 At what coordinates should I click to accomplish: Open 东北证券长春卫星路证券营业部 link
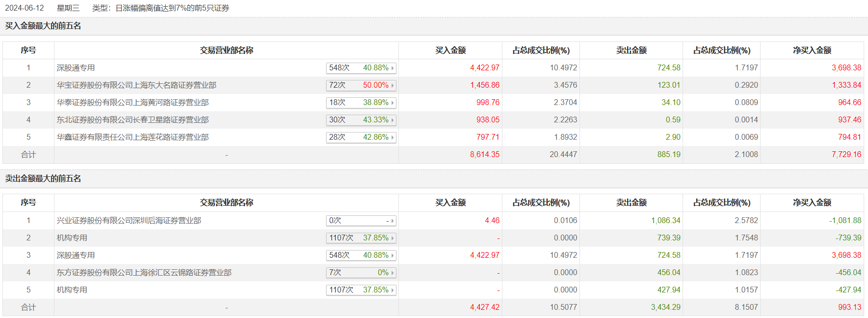pos(132,120)
